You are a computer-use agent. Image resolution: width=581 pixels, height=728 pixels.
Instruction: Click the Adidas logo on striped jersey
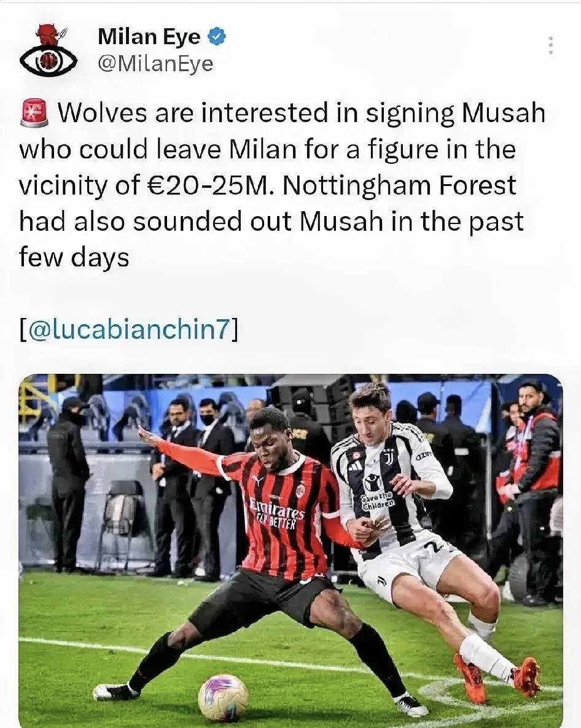(354, 466)
